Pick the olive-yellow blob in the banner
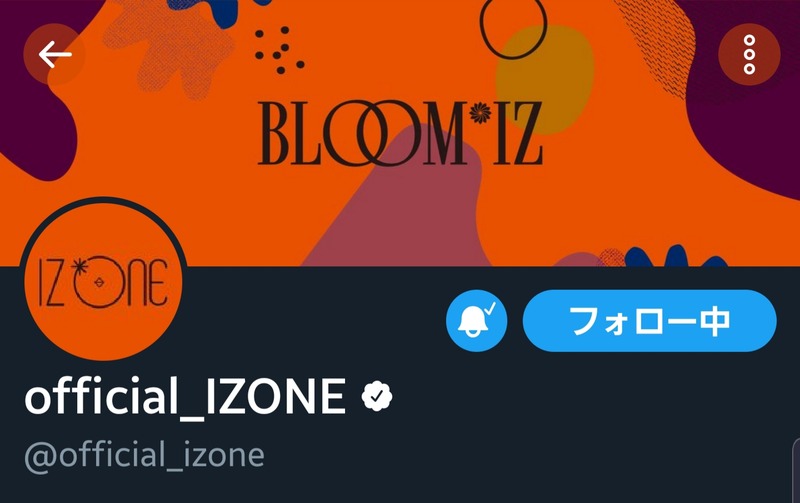 tap(547, 77)
